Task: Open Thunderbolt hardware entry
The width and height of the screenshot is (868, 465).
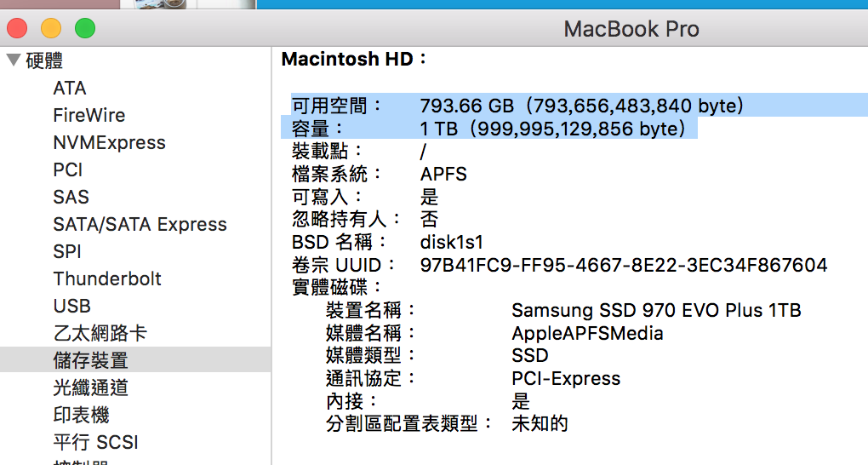Action: coord(107,278)
